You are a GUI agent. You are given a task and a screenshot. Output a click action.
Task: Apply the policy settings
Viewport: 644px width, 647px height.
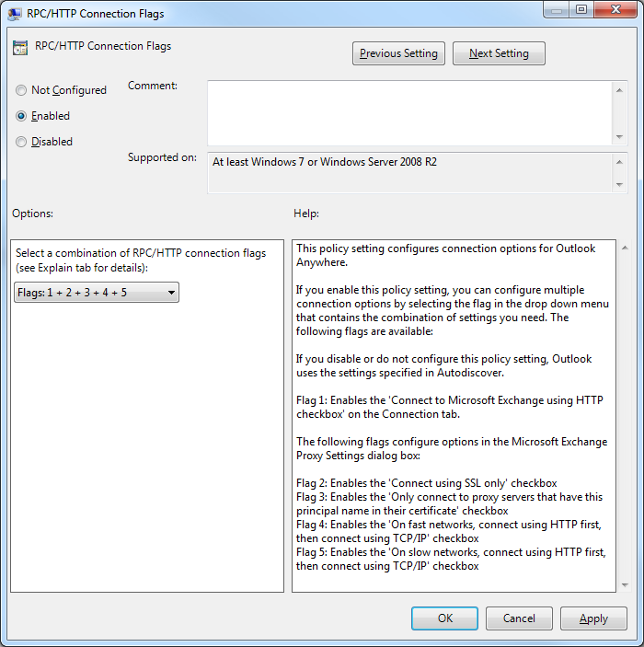coord(593,618)
